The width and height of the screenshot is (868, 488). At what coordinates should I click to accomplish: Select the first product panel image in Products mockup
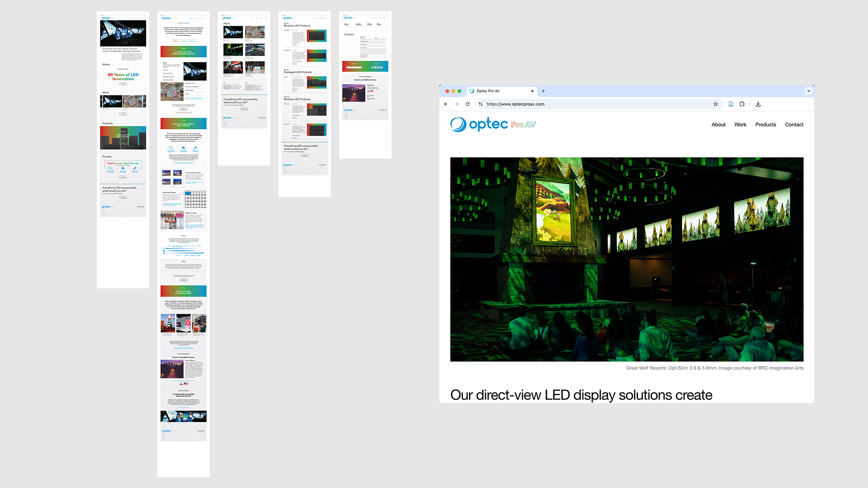click(x=316, y=36)
